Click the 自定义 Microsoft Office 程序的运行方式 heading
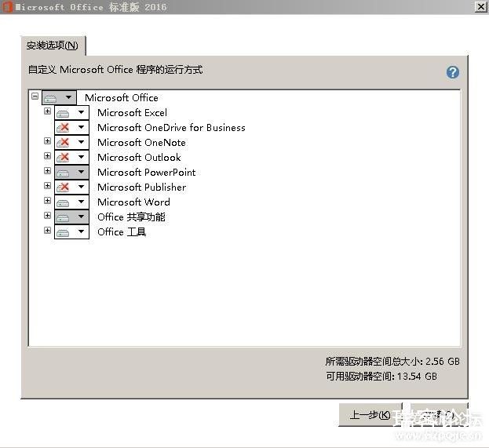The width and height of the screenshot is (489, 448). click(x=115, y=70)
